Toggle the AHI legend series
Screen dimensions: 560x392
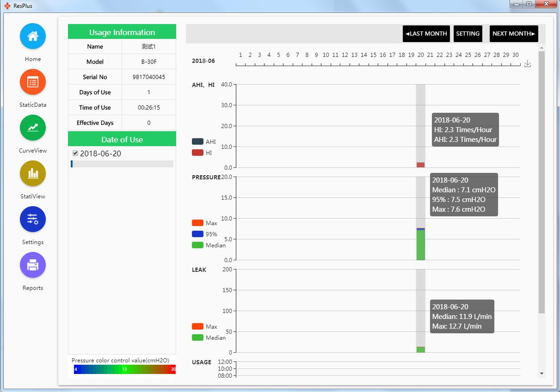[x=198, y=142]
